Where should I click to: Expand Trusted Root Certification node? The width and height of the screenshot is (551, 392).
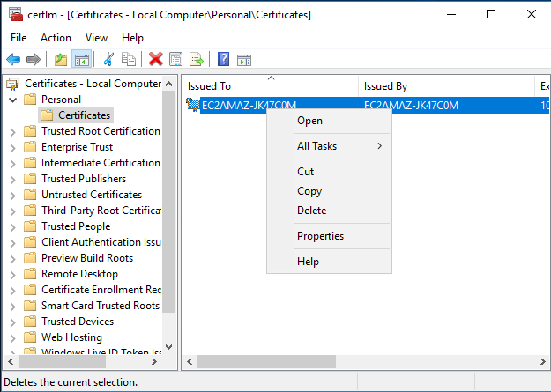pyautogui.click(x=13, y=132)
